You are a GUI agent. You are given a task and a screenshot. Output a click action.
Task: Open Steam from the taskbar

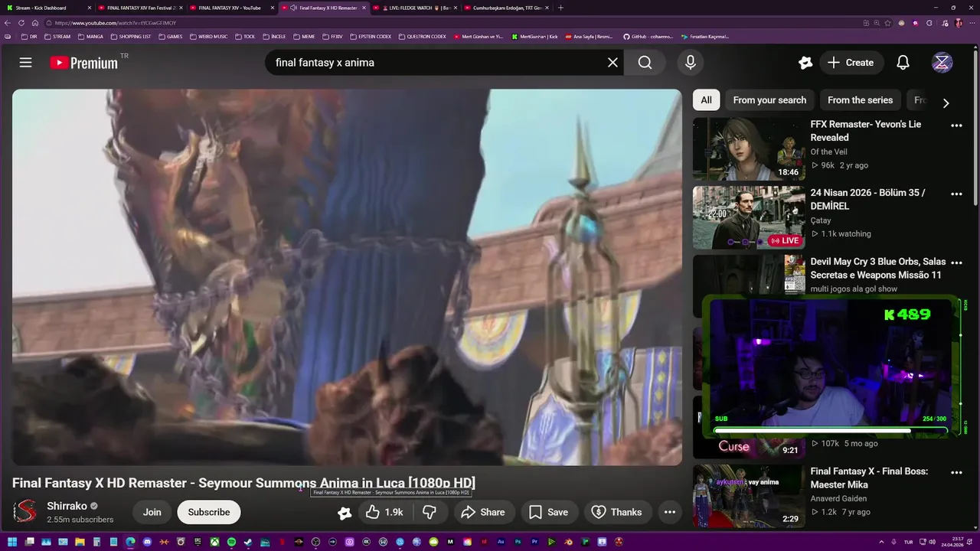point(248,542)
